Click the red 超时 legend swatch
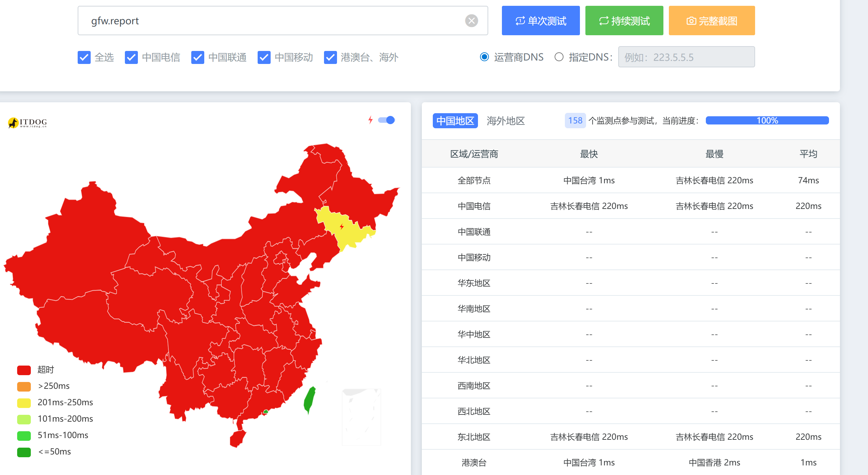 click(24, 370)
